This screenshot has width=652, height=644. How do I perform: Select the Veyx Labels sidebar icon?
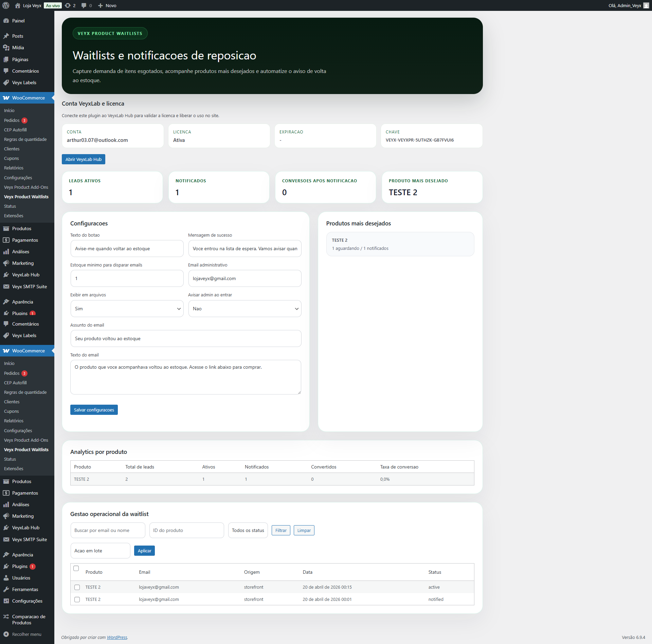click(x=6, y=82)
